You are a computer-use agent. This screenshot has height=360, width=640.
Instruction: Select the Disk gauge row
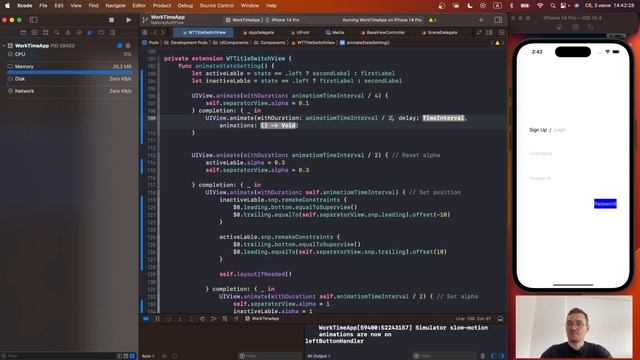coord(69,79)
